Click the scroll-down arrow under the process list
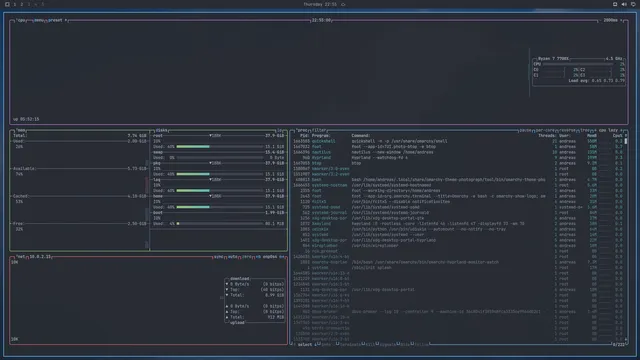 click(626, 339)
